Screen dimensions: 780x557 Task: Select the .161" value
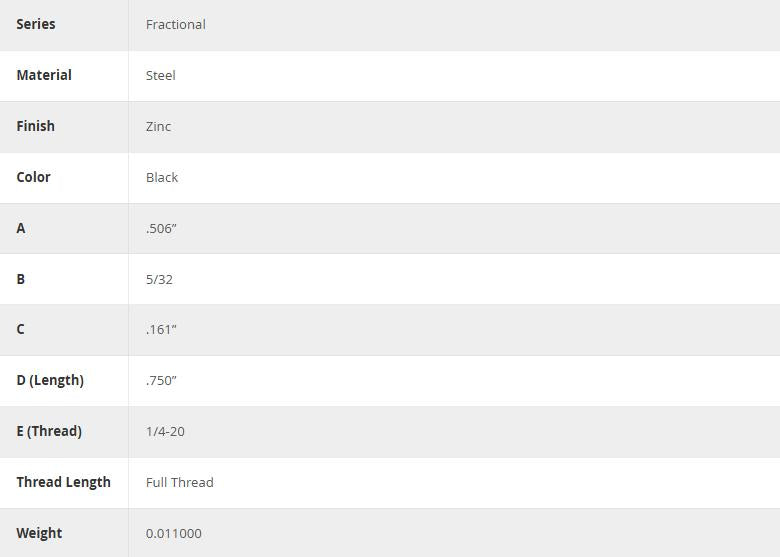coord(161,329)
